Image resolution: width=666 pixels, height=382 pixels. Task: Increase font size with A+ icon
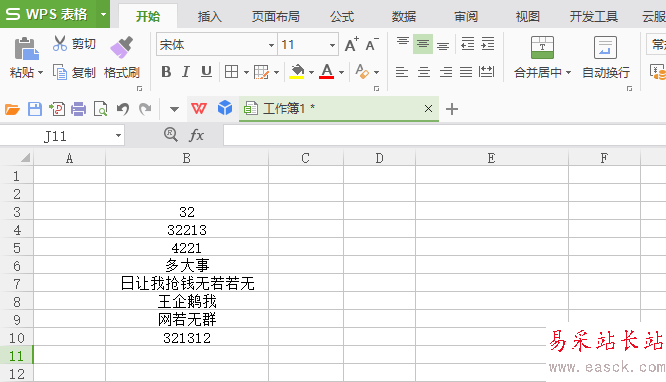pos(351,44)
